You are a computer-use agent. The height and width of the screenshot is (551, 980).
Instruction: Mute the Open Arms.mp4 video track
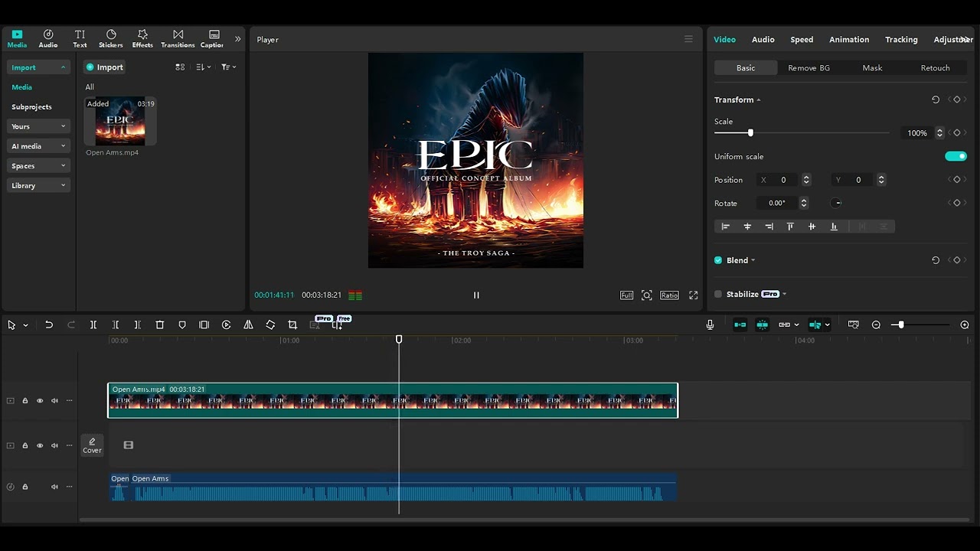coord(54,401)
